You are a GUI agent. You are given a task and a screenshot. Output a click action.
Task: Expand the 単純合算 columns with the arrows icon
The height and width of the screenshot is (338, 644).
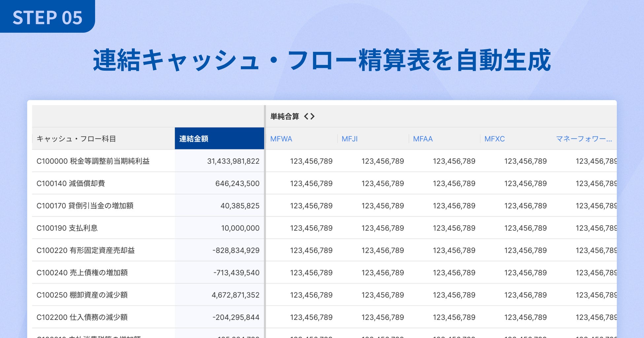coord(309,116)
